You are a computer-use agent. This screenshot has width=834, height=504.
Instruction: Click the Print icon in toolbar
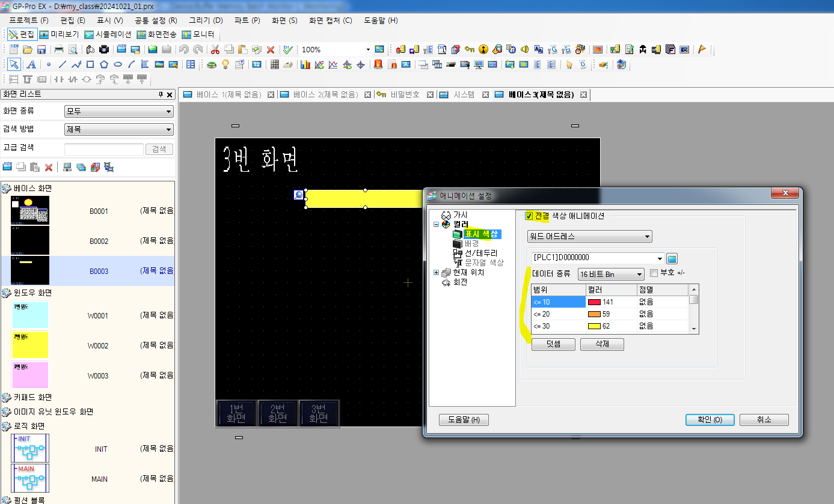pyautogui.click(x=59, y=49)
